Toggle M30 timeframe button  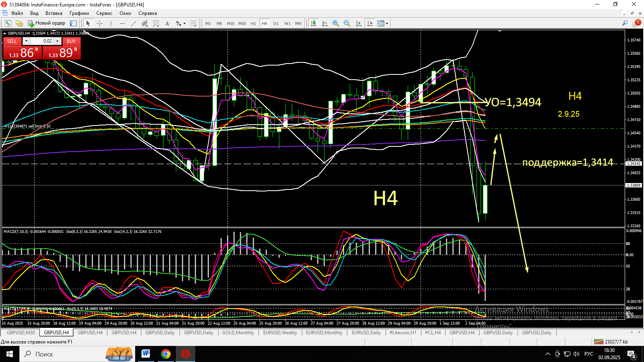(242, 23)
